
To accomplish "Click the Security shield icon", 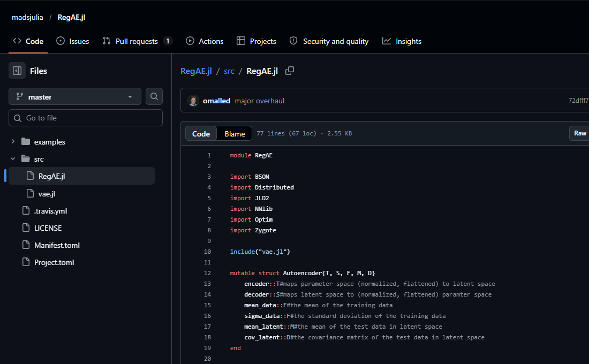I will pos(293,41).
